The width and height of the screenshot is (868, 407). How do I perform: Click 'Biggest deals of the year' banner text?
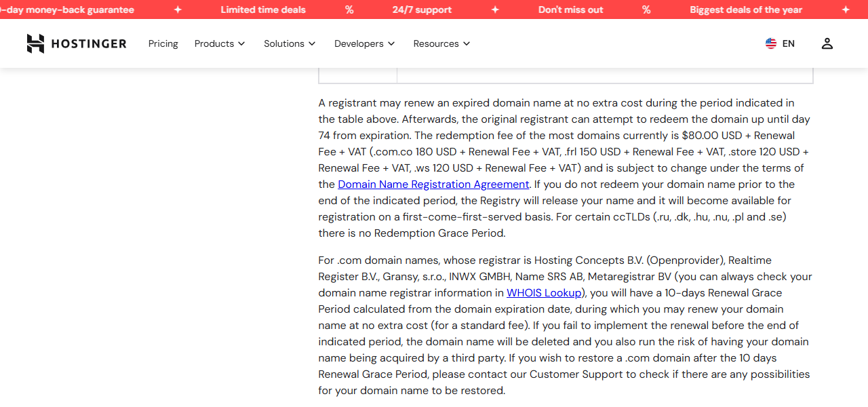[x=746, y=9]
